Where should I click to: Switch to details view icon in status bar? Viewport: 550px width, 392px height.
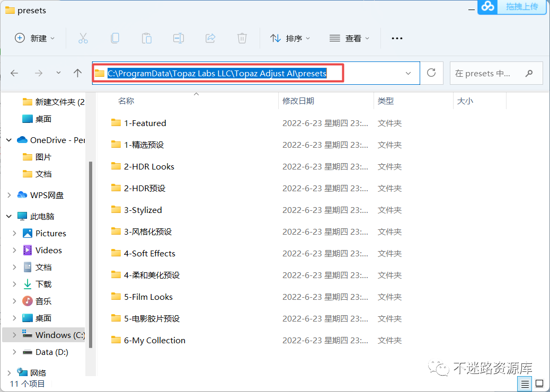coord(525,385)
